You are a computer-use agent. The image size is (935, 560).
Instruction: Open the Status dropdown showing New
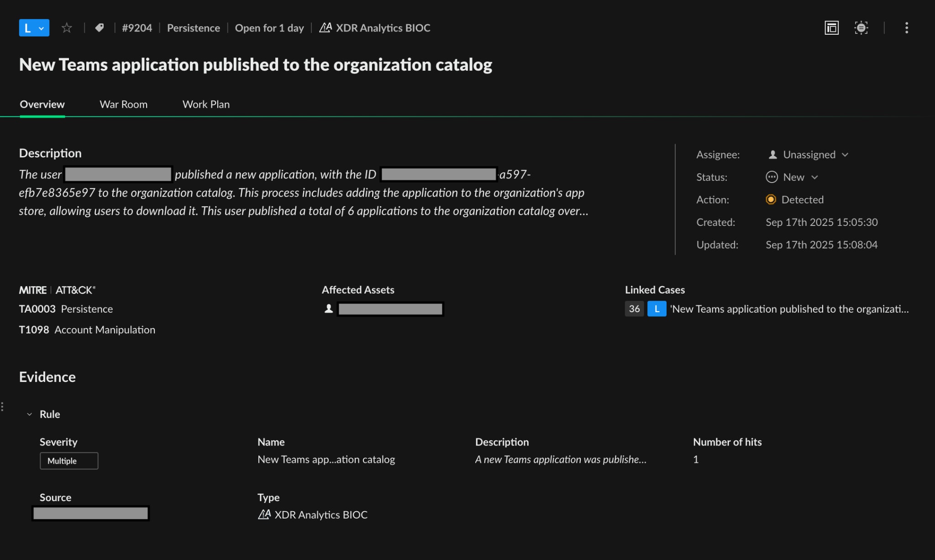[815, 177]
